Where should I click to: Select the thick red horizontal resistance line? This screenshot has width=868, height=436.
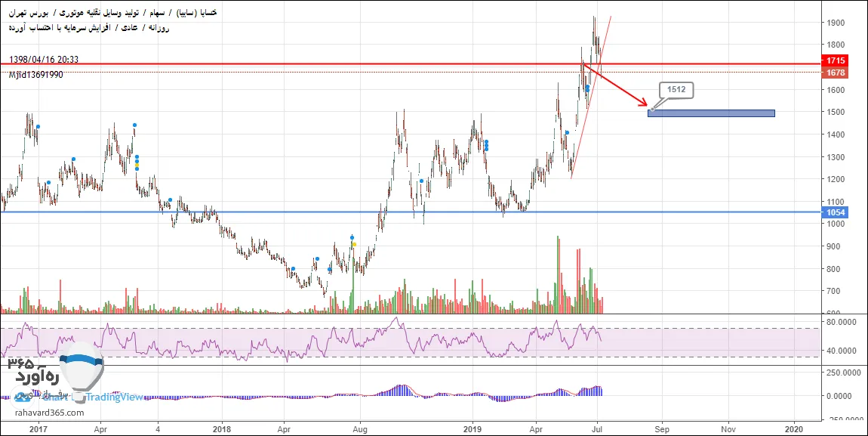pyautogui.click(x=410, y=64)
